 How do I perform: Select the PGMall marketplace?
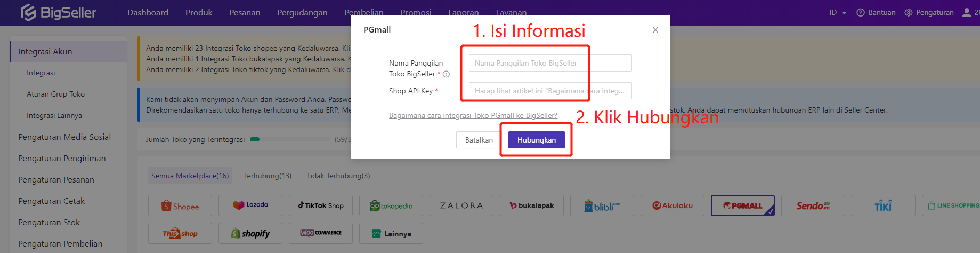tap(743, 205)
